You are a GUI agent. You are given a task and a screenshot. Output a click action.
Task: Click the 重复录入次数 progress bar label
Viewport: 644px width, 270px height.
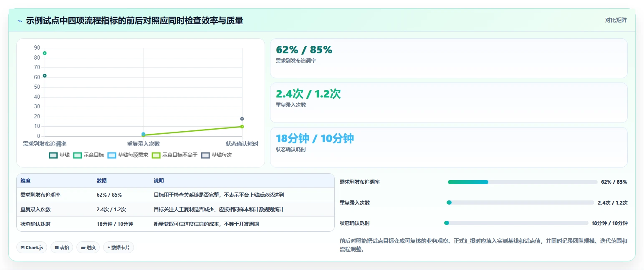[355, 202]
